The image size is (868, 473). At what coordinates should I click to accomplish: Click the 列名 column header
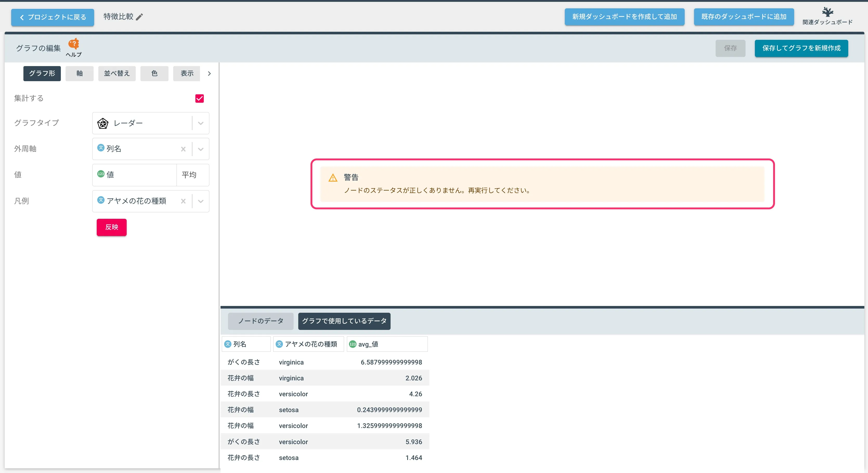(x=246, y=344)
